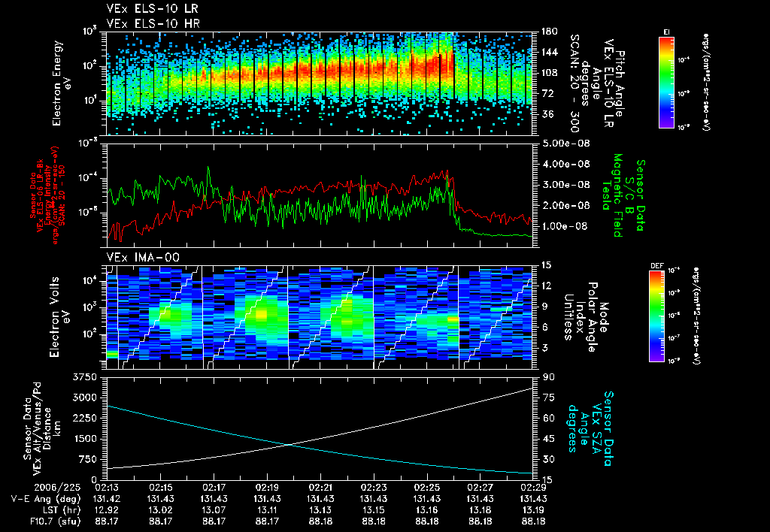Click the 02:25 time tick label
This screenshot has width=770, height=532.
tap(427, 488)
